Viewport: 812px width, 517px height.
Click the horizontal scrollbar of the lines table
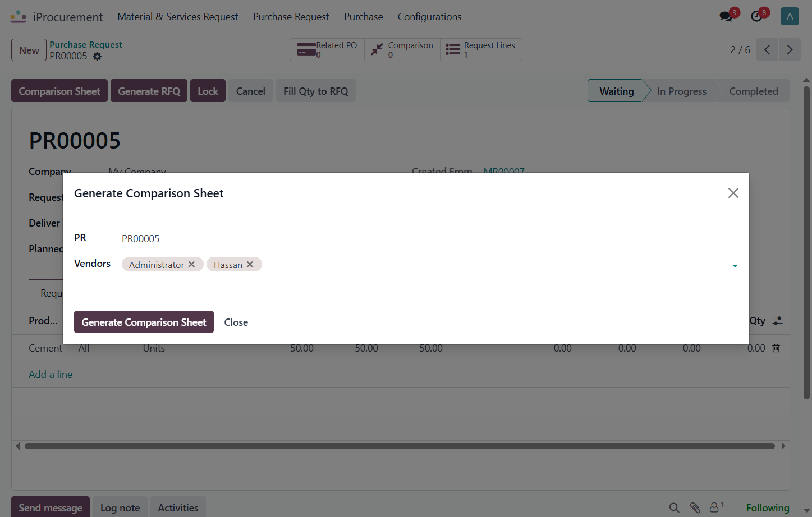point(400,446)
